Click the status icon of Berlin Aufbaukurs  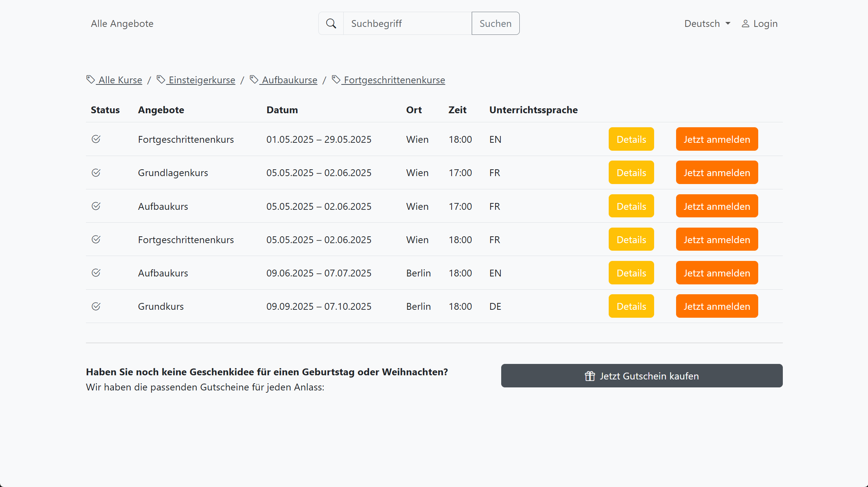96,273
